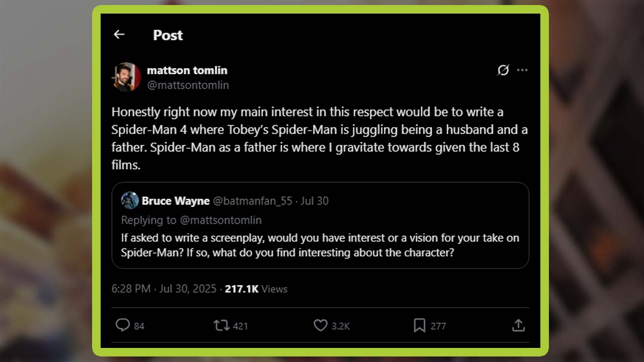Click the mattson tomlin display name
The width and height of the screenshot is (644, 362).
point(187,70)
